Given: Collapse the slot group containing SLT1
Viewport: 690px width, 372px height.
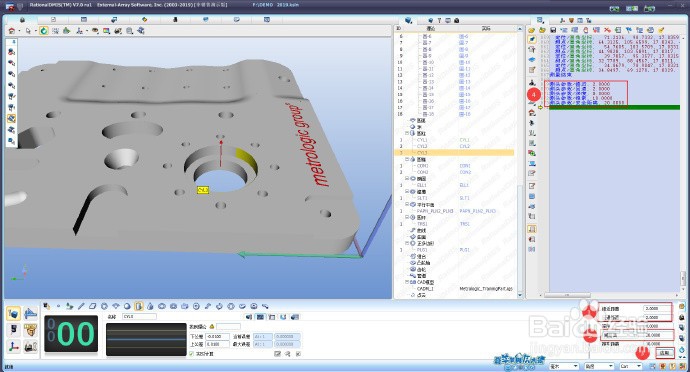Looking at the screenshot, I should coord(407,192).
